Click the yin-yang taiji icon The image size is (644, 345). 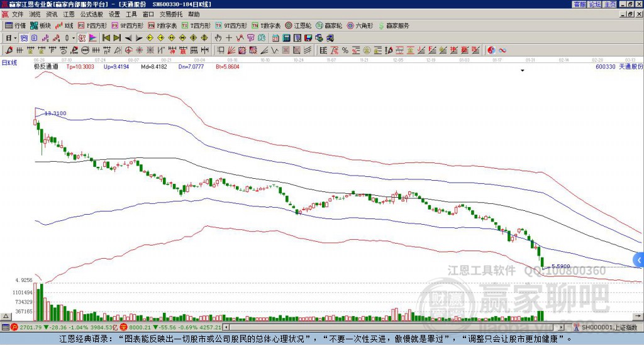[x=491, y=50]
